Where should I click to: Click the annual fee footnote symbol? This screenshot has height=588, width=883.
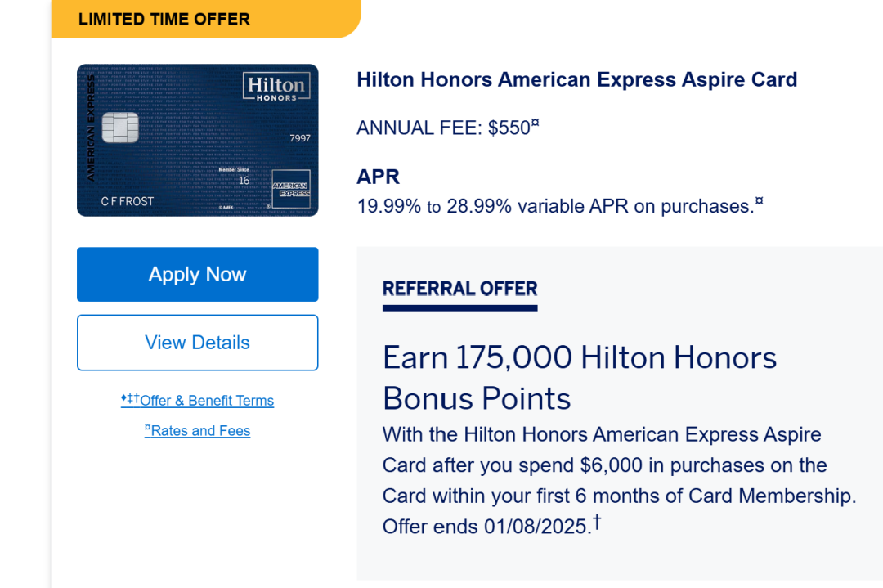tap(535, 123)
